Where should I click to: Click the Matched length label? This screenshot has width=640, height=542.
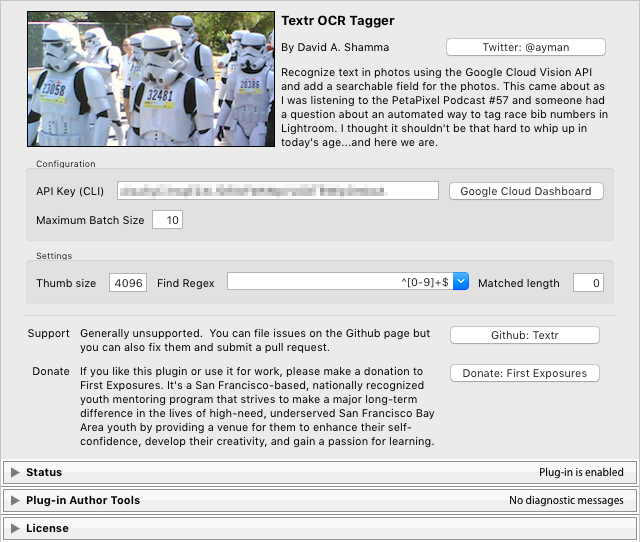pyautogui.click(x=519, y=283)
